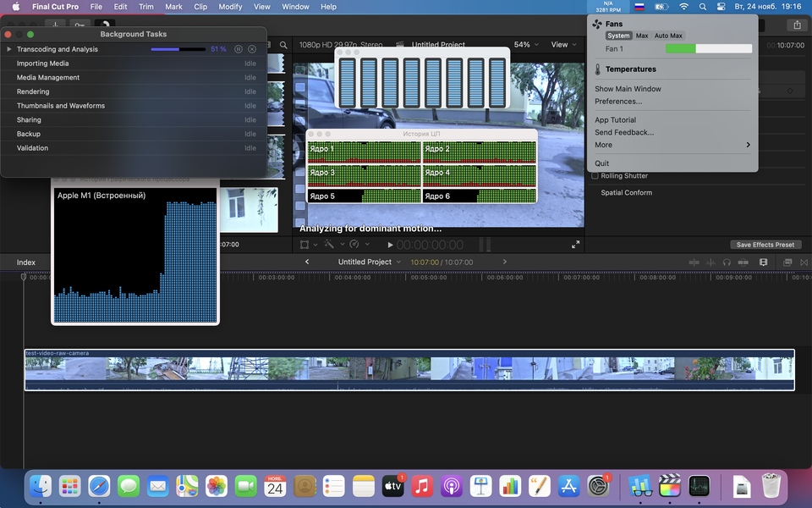This screenshot has height=508, width=812.
Task: Enter full screen viewer mode
Action: click(x=575, y=245)
